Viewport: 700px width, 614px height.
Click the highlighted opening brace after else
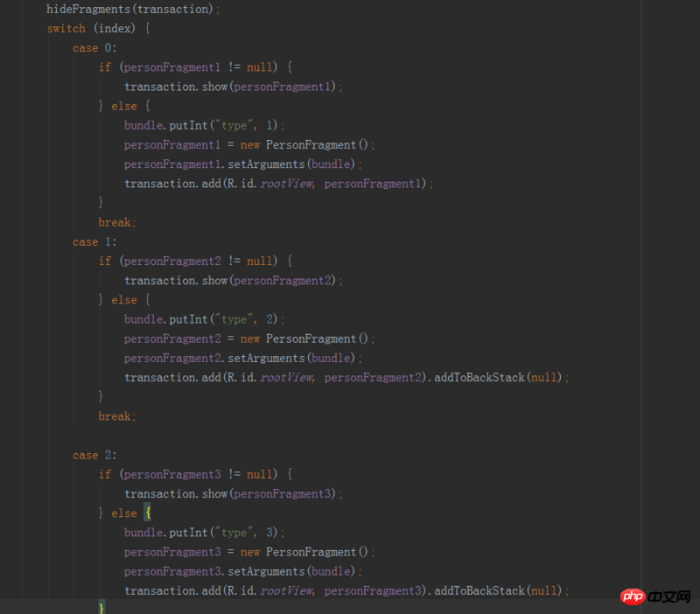148,513
